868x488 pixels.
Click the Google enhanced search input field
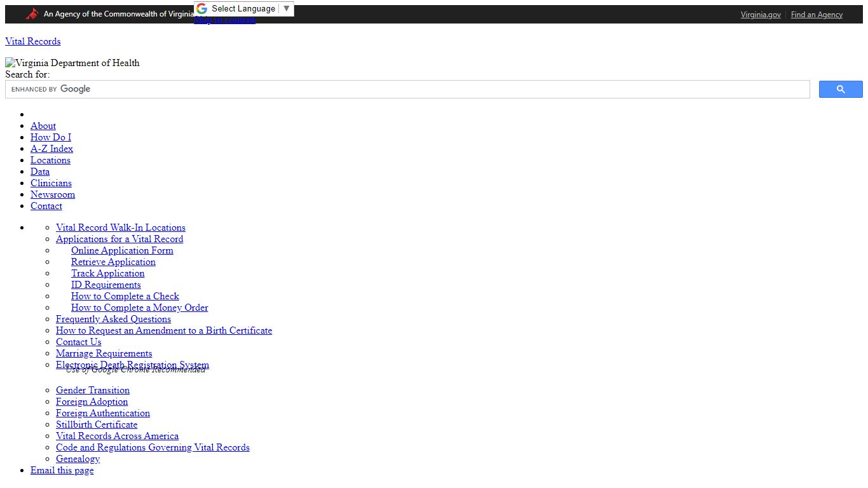(x=407, y=90)
